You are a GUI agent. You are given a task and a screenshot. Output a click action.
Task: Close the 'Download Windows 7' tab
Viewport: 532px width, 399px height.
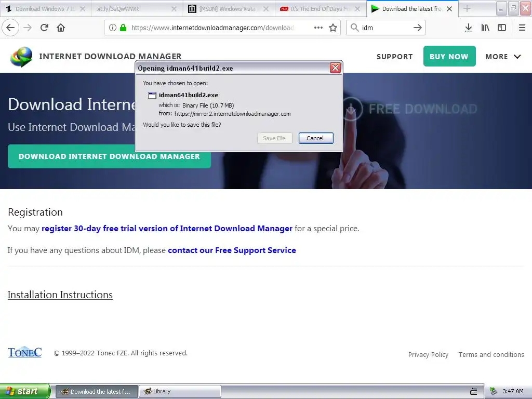click(83, 9)
